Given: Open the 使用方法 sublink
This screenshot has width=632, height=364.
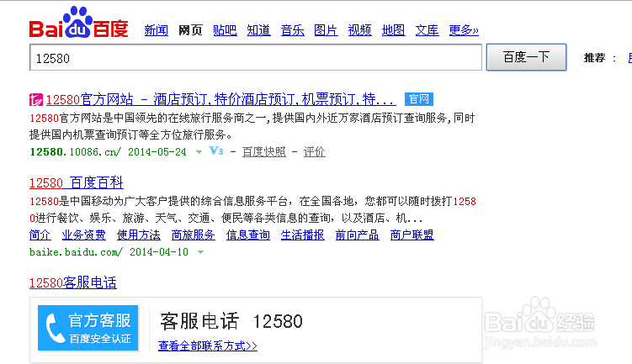Looking at the screenshot, I should point(139,235).
